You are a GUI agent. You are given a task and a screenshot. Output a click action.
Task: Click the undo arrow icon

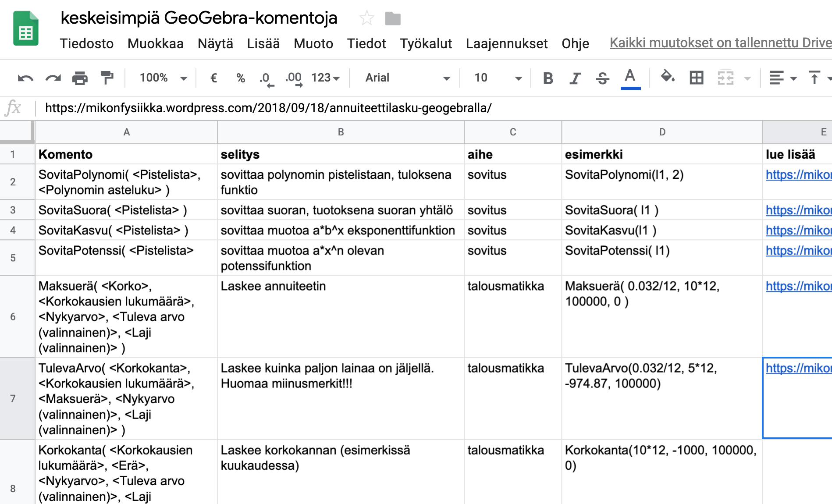pyautogui.click(x=25, y=78)
